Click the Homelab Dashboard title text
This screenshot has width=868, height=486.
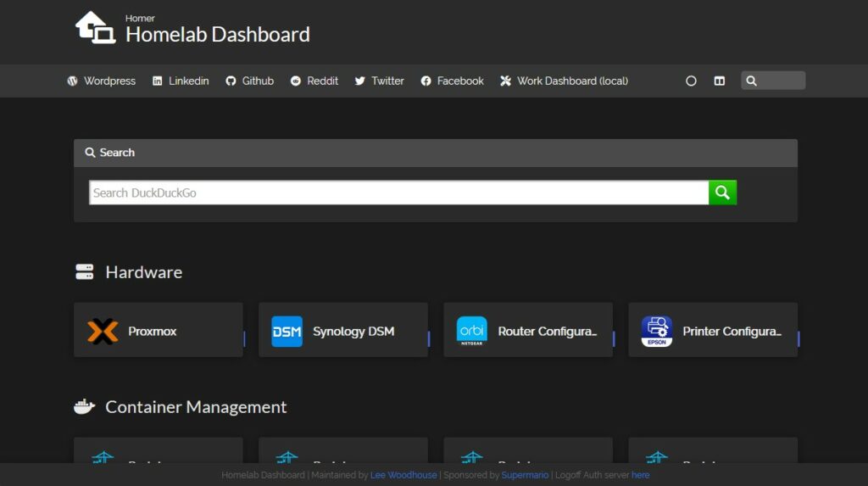[x=218, y=35]
